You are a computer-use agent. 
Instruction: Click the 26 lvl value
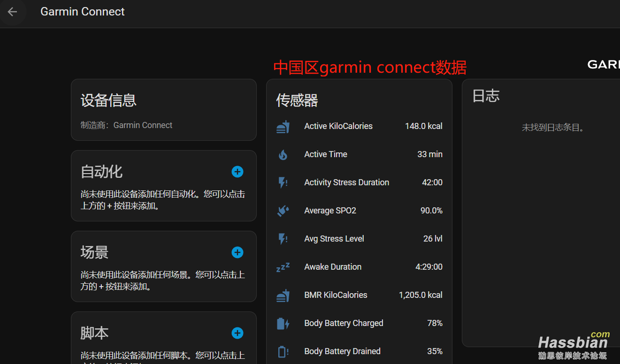coord(433,239)
